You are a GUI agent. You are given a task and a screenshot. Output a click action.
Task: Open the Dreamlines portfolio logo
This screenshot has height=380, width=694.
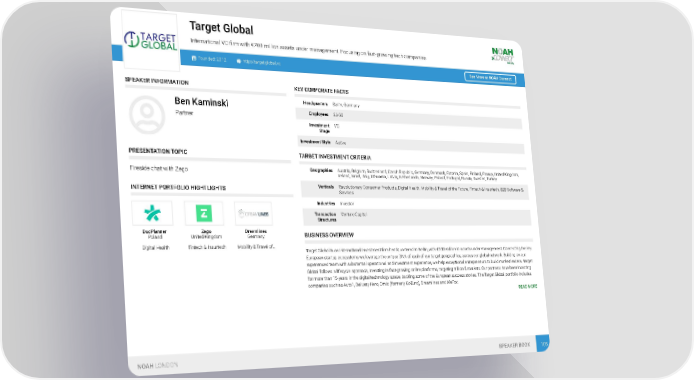point(254,214)
